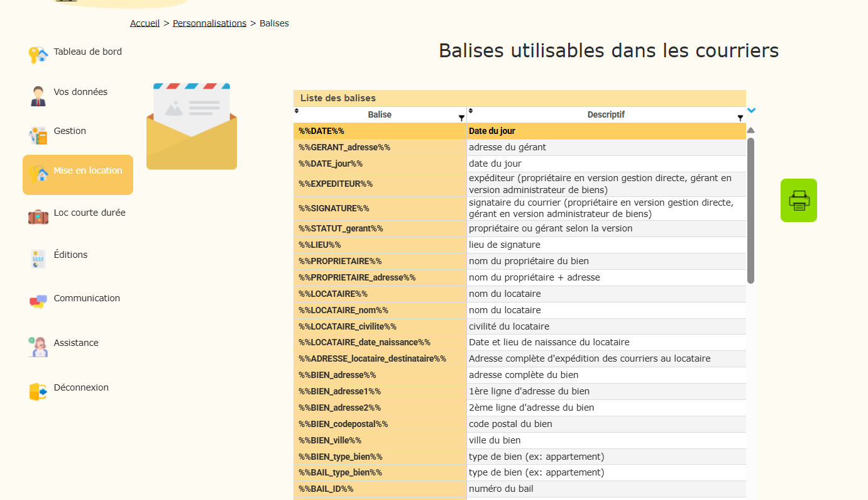The height and width of the screenshot is (500, 868).
Task: Click 'civilité du locataire' description
Action: click(x=509, y=326)
